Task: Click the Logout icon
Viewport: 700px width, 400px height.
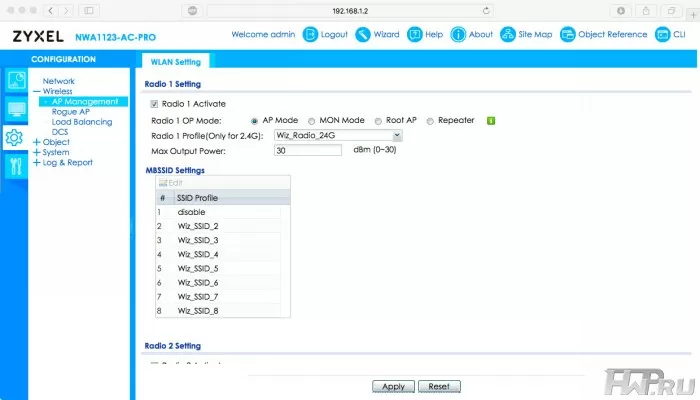Action: pos(310,34)
